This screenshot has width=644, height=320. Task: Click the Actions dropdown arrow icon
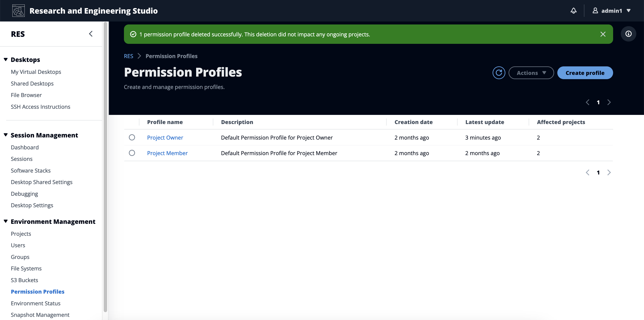pos(544,73)
